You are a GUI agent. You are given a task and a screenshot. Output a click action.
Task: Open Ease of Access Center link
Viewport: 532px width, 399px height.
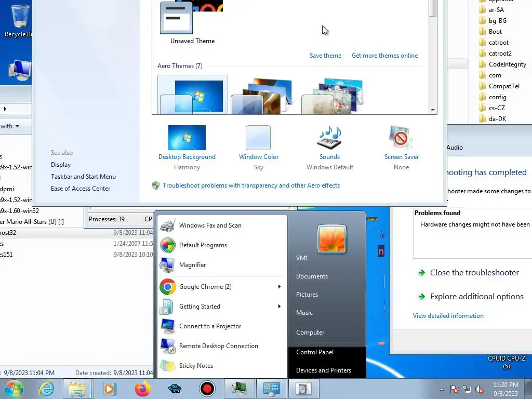tap(81, 188)
